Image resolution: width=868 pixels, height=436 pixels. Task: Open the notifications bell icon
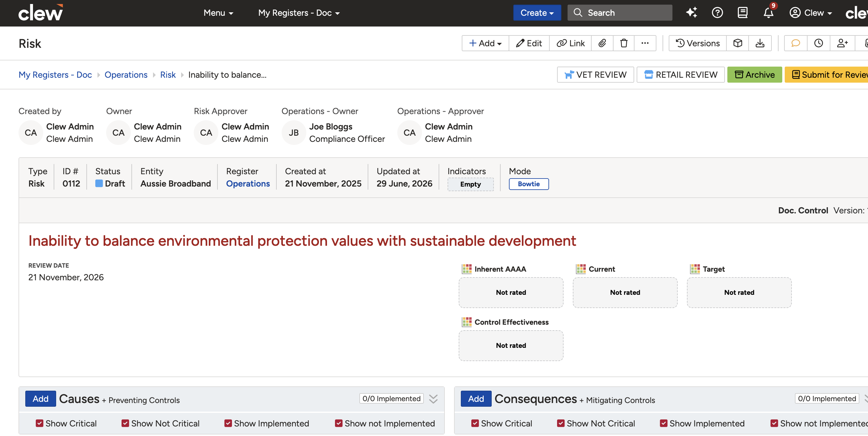pos(768,13)
